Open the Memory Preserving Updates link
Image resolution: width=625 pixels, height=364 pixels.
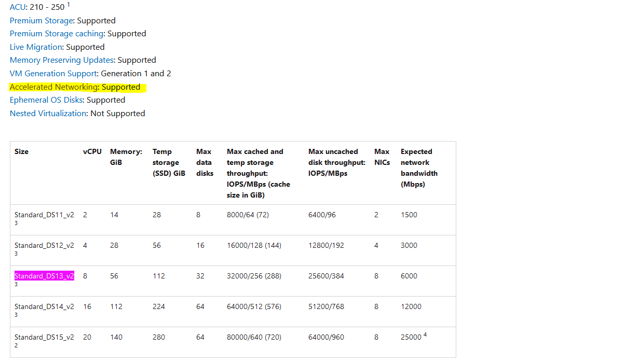pos(62,60)
